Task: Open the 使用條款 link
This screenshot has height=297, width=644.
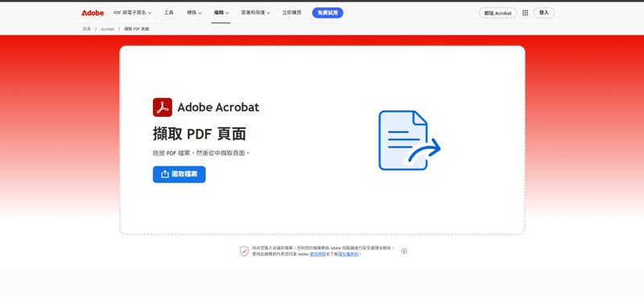Action: [317, 254]
